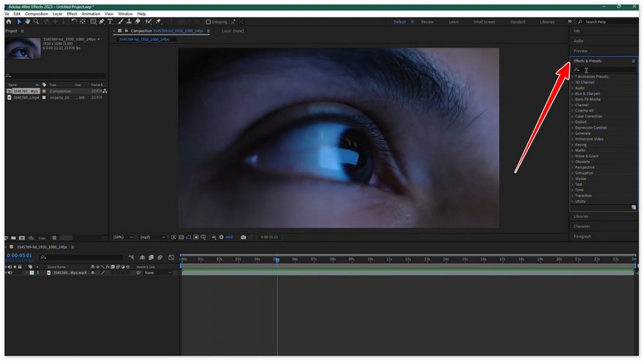Select the Hand tool
644x361 pixels.
(27, 22)
